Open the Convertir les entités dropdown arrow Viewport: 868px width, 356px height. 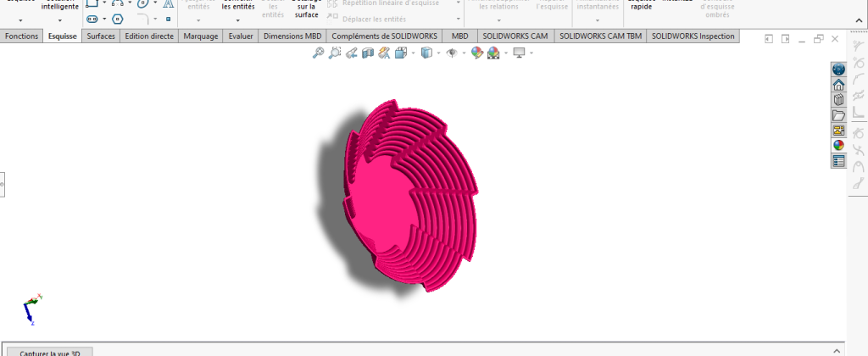tap(238, 20)
